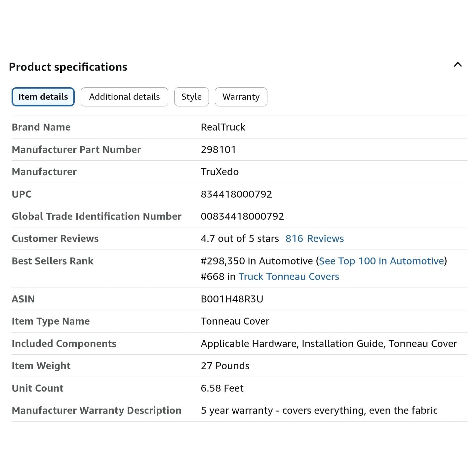Click the ASIN value B001H48R3U
The width and height of the screenshot is (476, 476).
(x=232, y=299)
